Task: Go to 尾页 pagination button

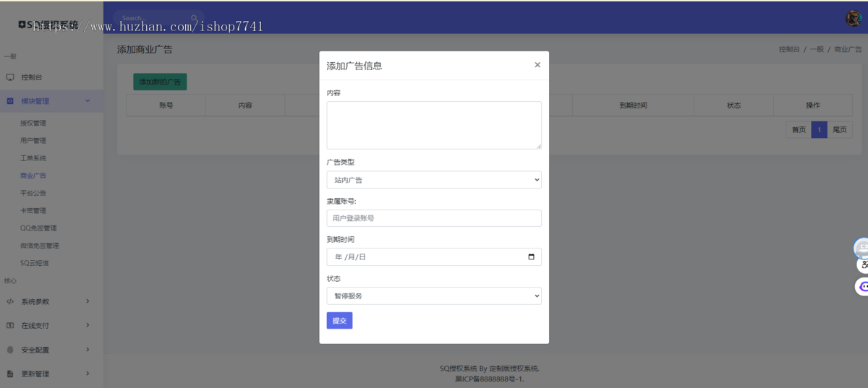Action: pos(840,130)
